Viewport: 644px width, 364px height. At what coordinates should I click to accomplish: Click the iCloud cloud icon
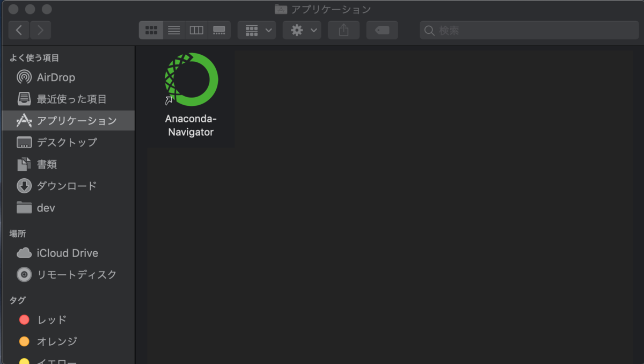point(24,253)
